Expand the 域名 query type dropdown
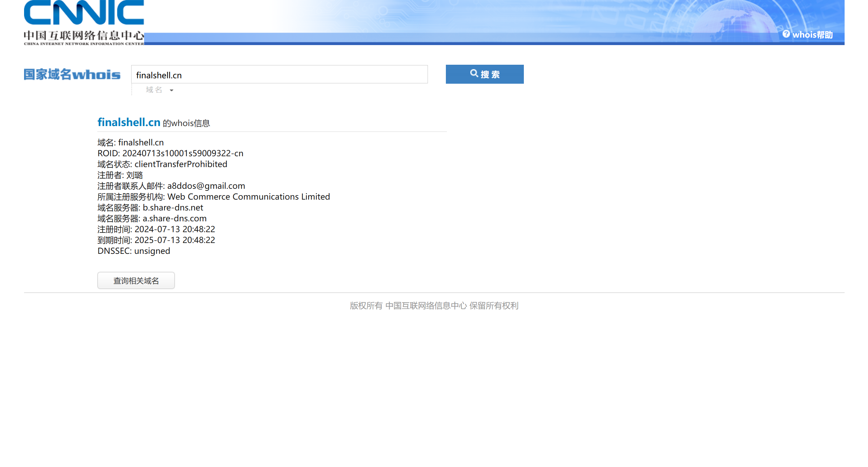Viewport: 868px width, 467px height. coord(154,90)
